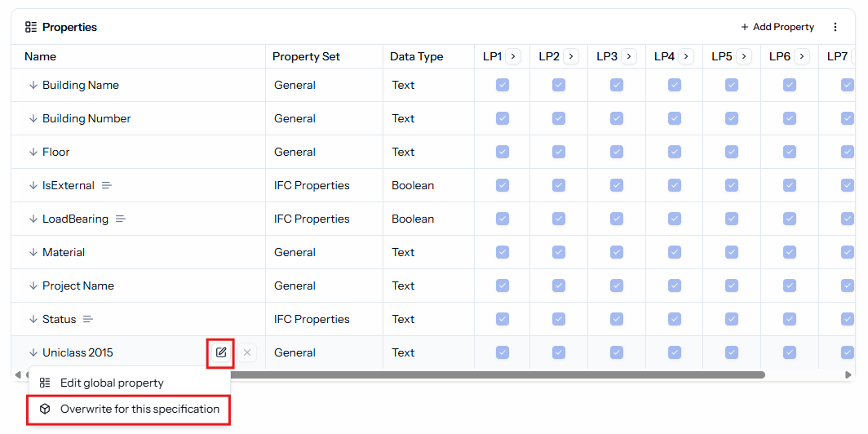Screen dimensions: 868x434
Task: Click the right arrow of the horizontal scrollbar
Action: [x=848, y=374]
